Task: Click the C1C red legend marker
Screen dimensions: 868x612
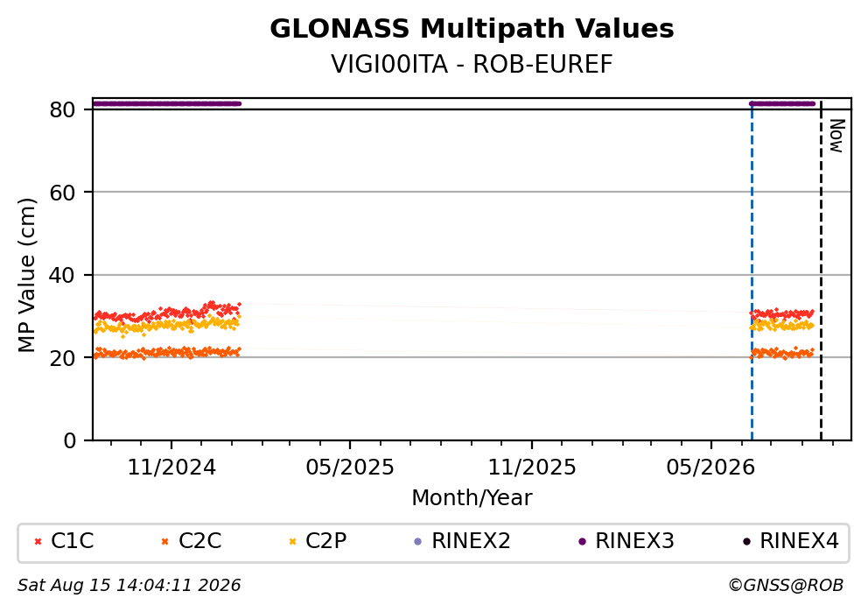Action: pyautogui.click(x=38, y=542)
